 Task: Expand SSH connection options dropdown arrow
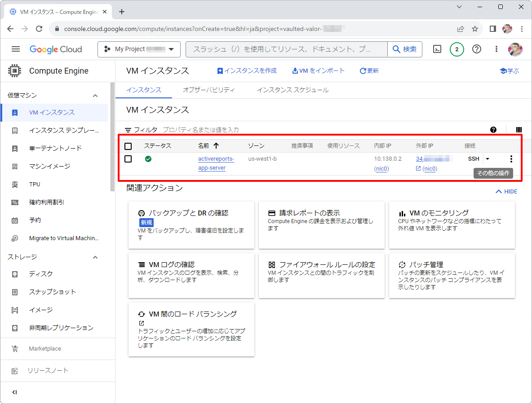pos(488,159)
